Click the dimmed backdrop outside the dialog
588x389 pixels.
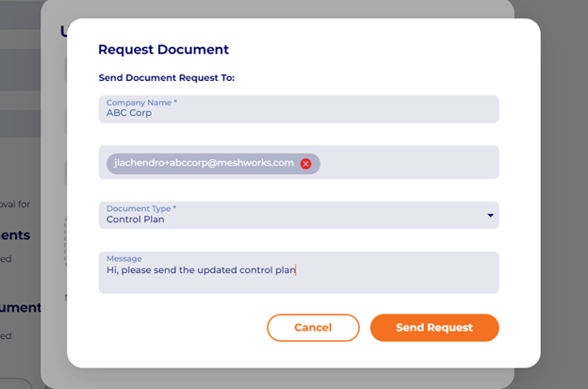pos(563,188)
